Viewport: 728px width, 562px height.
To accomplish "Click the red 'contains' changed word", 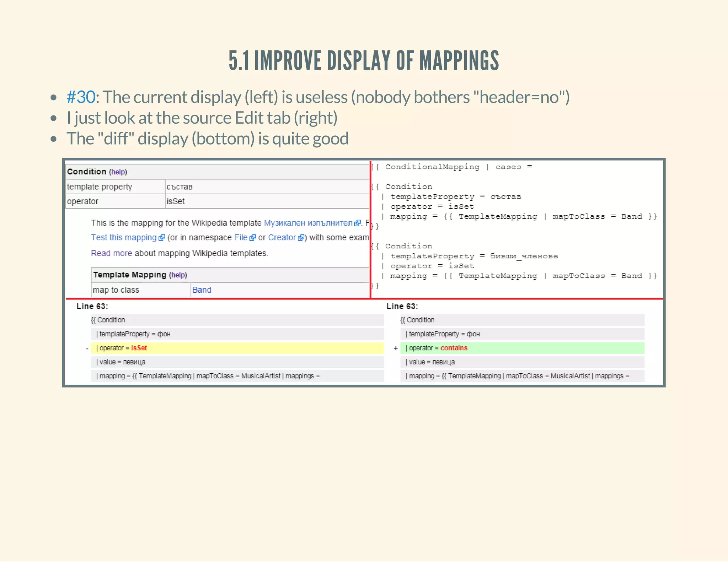I will 454,348.
